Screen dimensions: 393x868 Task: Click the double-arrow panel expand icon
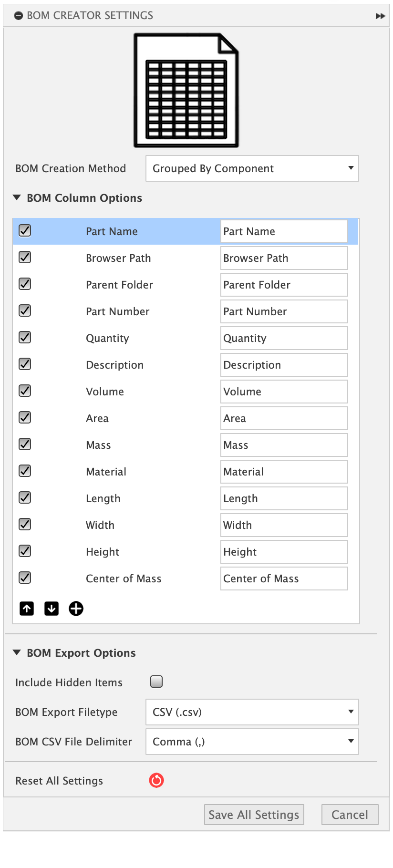380,16
